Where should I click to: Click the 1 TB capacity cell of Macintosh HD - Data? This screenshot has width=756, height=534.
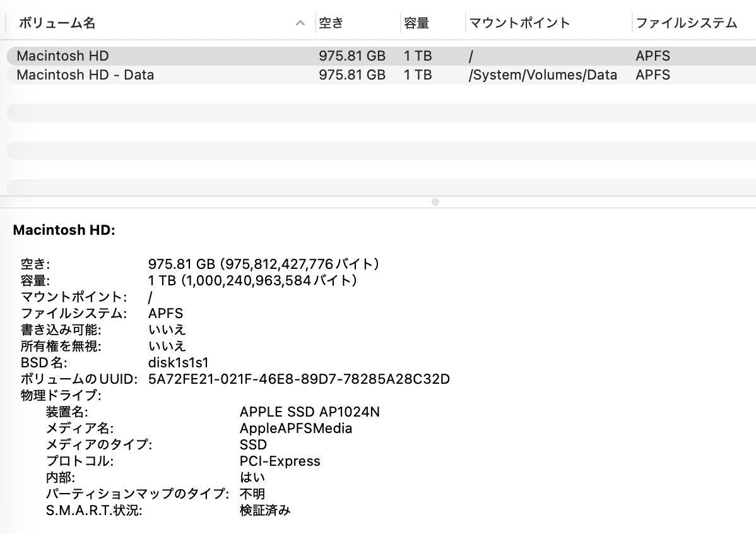(x=418, y=74)
